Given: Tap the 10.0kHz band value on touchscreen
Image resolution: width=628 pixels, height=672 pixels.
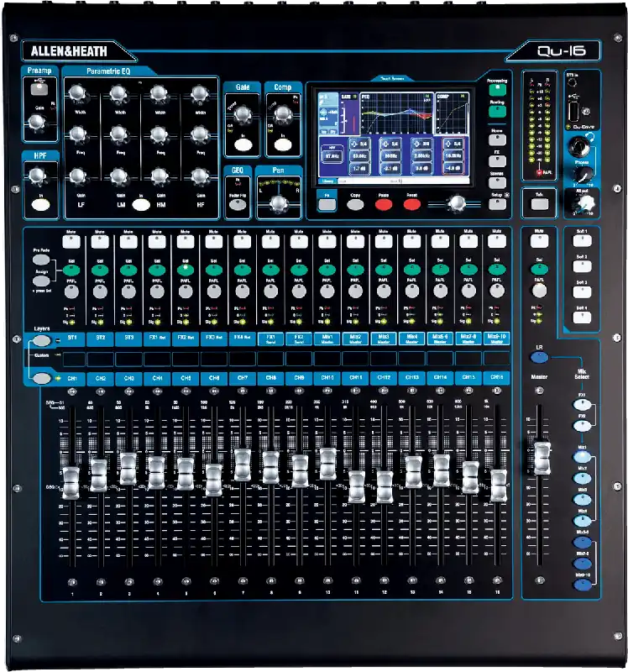Looking at the screenshot, I should (x=453, y=156).
